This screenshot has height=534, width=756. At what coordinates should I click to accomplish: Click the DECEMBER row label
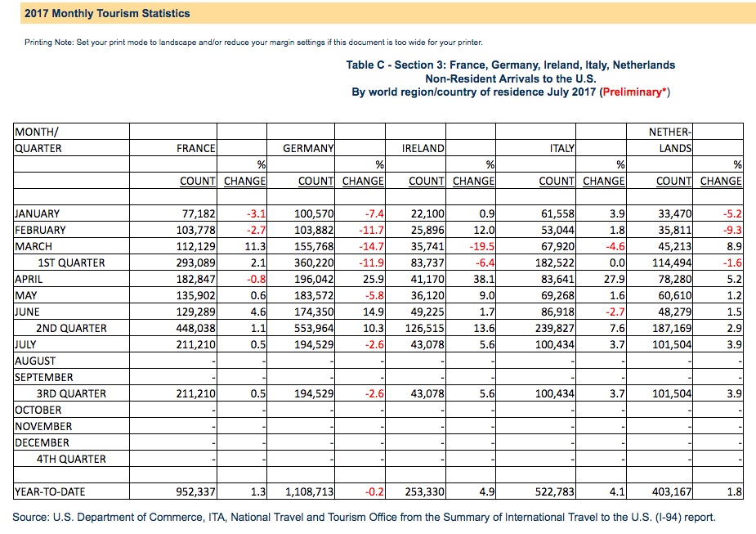coord(42,443)
